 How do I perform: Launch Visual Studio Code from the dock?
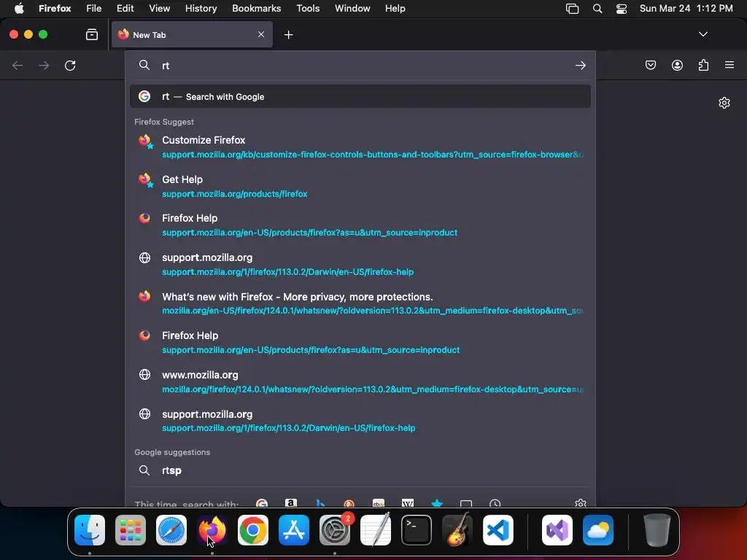[x=498, y=530]
